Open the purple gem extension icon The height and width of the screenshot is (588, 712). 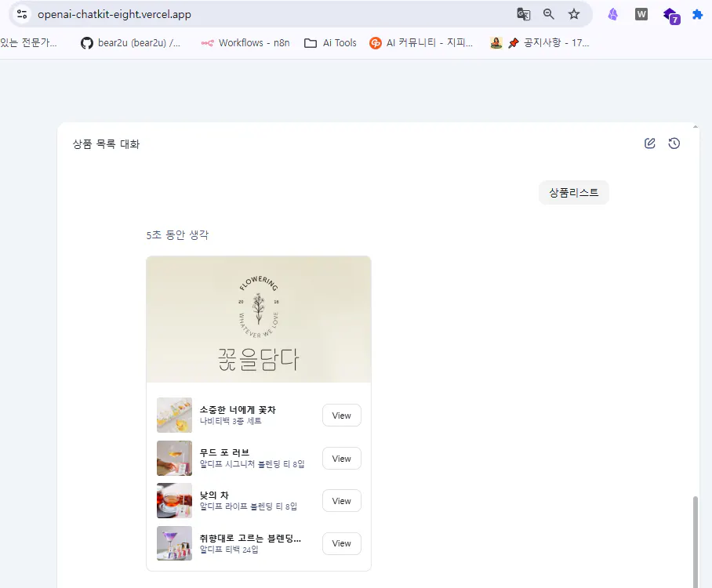[612, 14]
